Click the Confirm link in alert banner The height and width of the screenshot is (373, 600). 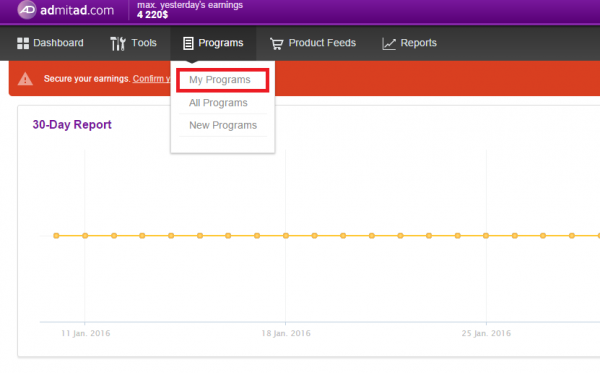[x=152, y=79]
